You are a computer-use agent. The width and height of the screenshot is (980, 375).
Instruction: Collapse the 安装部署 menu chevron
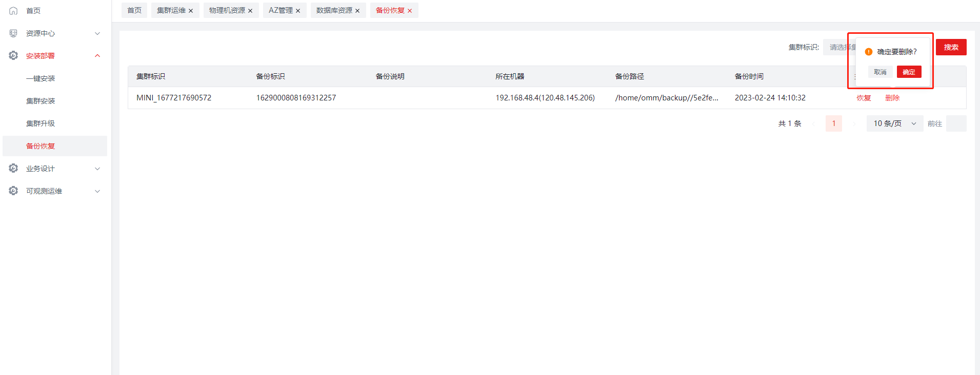pyautogui.click(x=97, y=56)
